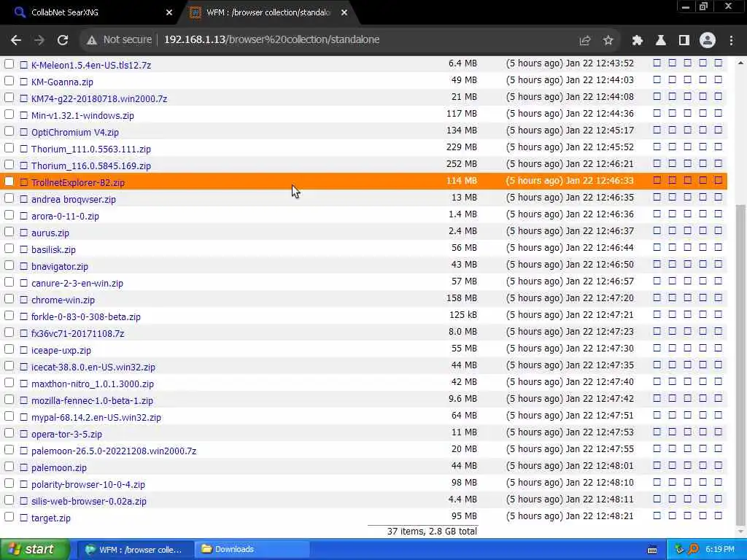Go back using the browser back arrow
The image size is (747, 560).
[16, 40]
